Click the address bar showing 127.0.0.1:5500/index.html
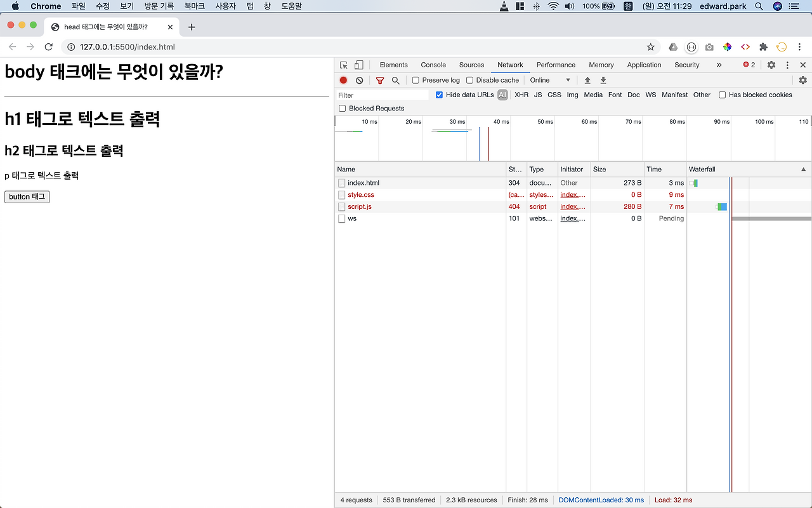 (359, 47)
